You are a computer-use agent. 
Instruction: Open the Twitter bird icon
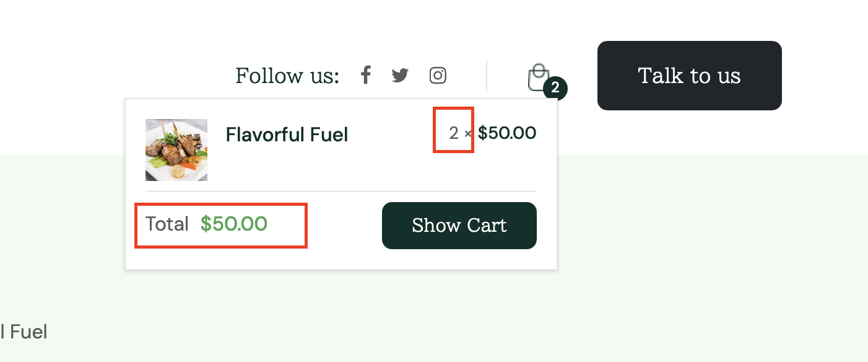(401, 76)
